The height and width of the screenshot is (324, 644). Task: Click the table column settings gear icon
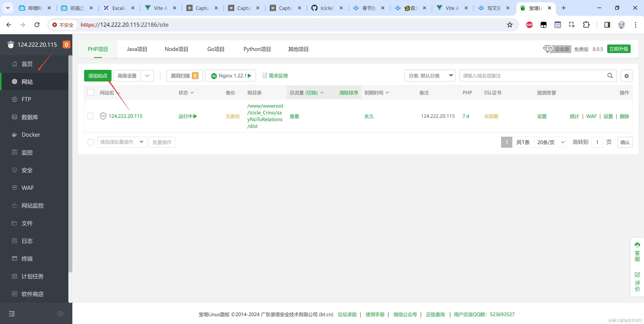click(x=627, y=76)
